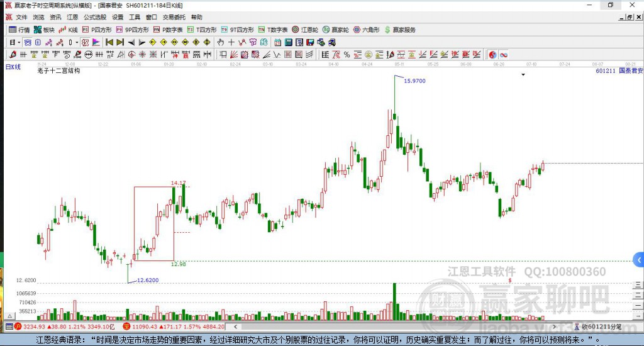Screen dimensions: 644x346
Task: Click the 老子十二宫结构 indicator label
Action: (x=58, y=70)
